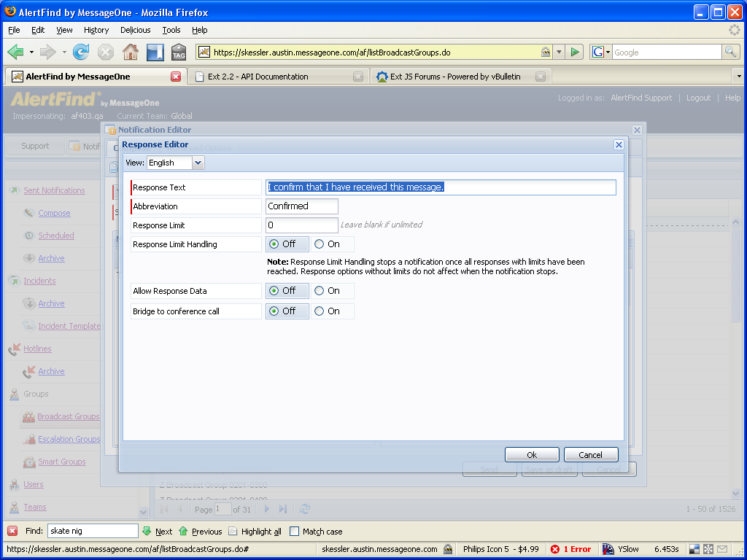
Task: Open the File menu
Action: [x=15, y=30]
